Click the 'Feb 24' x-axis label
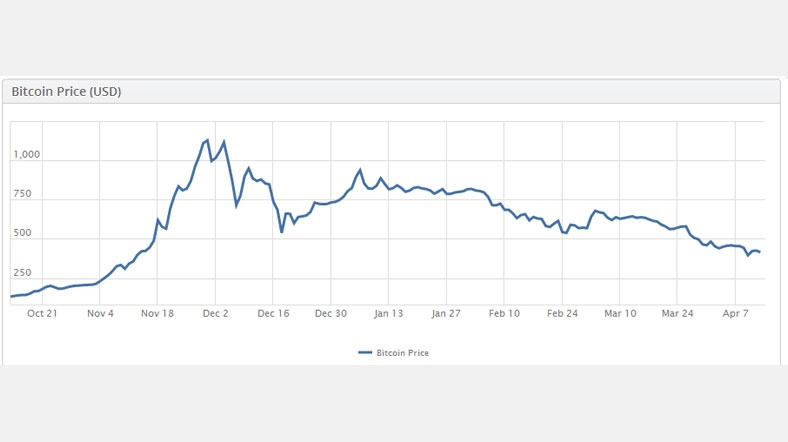This screenshot has height=442, width=788. (562, 313)
